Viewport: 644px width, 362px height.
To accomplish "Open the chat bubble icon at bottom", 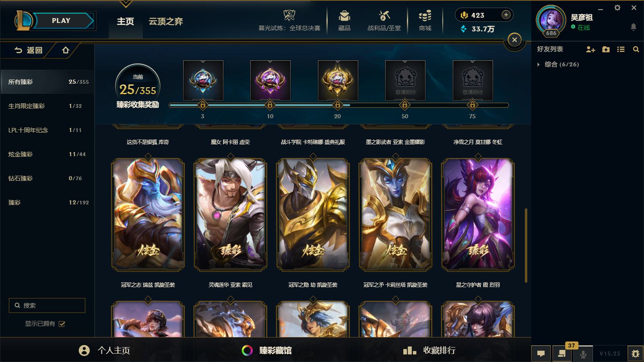I will click(x=541, y=354).
